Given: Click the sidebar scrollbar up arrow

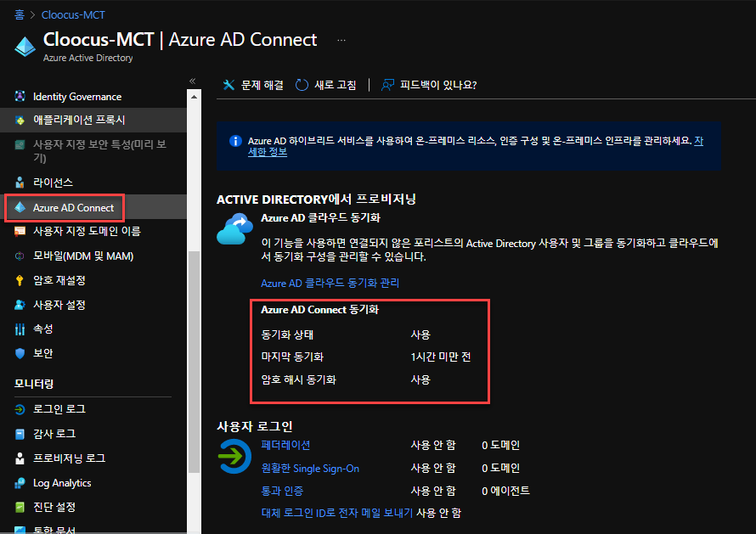Looking at the screenshot, I should 194,97.
